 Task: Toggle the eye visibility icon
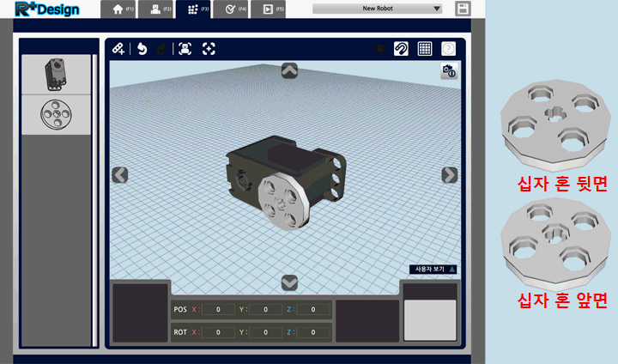pyautogui.click(x=379, y=49)
